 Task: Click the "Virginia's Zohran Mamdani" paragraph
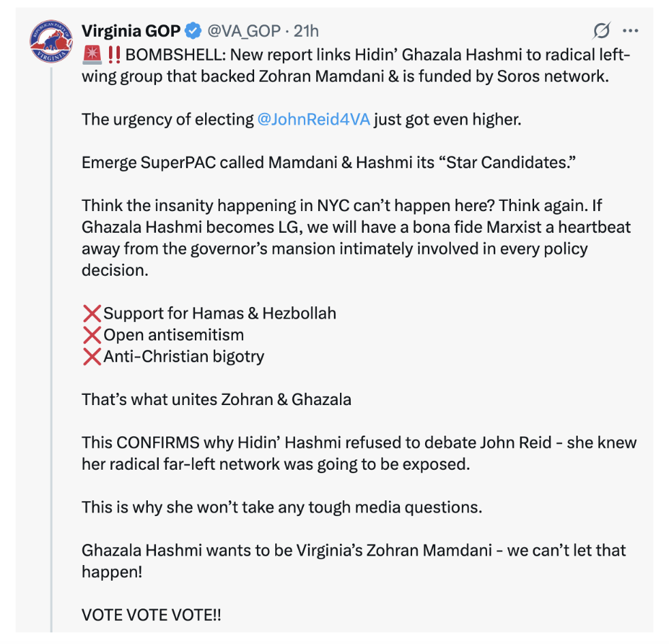[353, 550]
